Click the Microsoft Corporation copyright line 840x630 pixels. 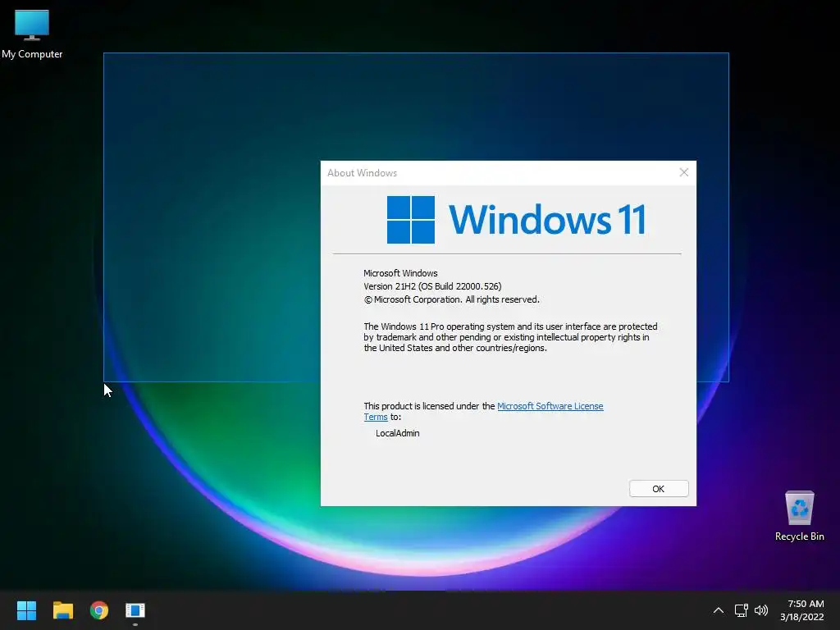(451, 299)
